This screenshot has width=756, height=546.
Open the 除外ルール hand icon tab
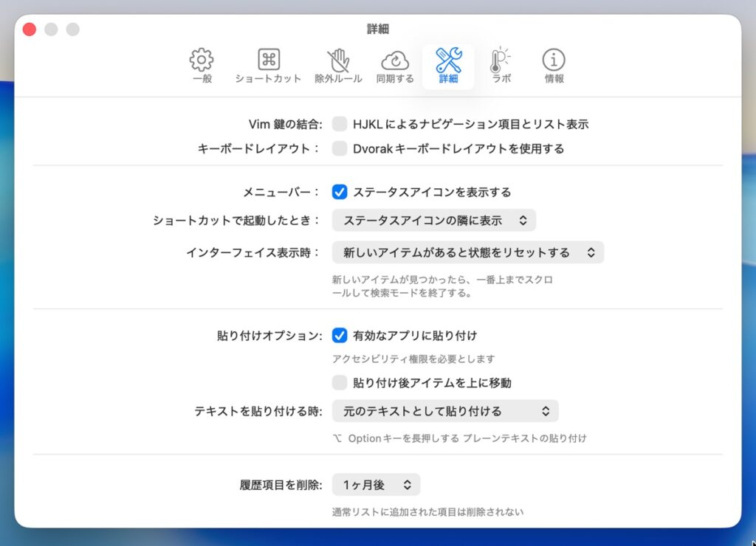click(338, 61)
